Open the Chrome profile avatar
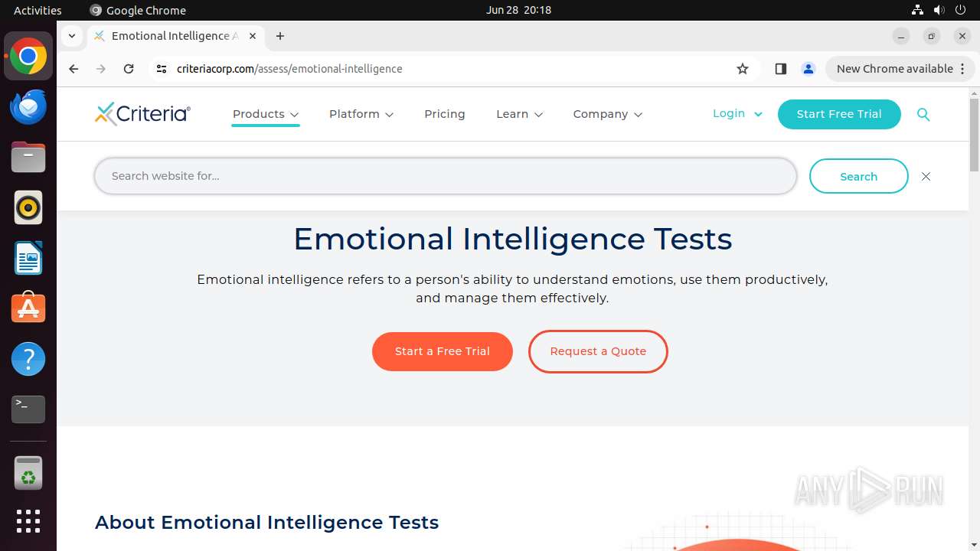The image size is (980, 551). tap(808, 69)
